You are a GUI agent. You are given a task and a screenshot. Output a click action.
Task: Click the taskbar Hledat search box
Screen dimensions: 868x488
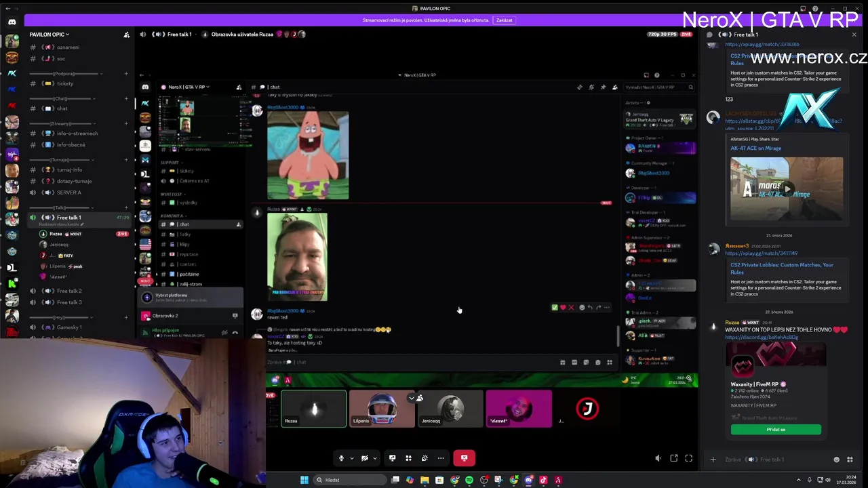click(349, 480)
